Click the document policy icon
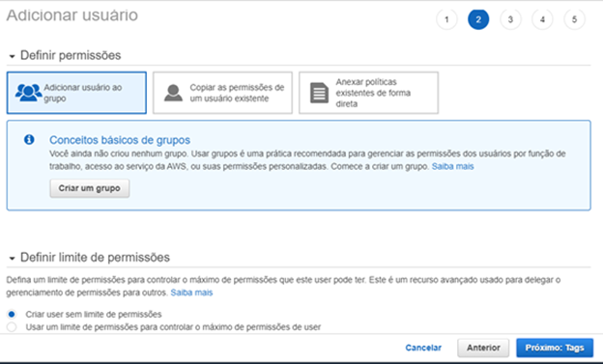 (319, 93)
